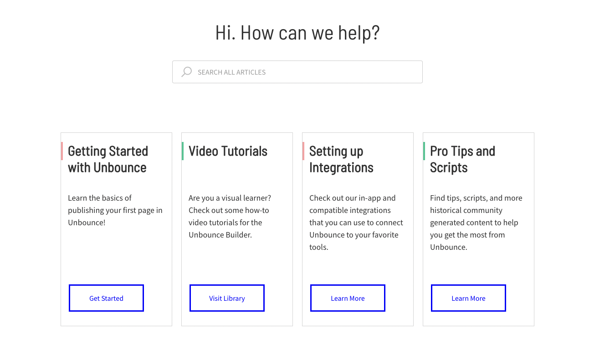Click the magnifying glass search icon
This screenshot has width=615, height=364.
pos(186,72)
